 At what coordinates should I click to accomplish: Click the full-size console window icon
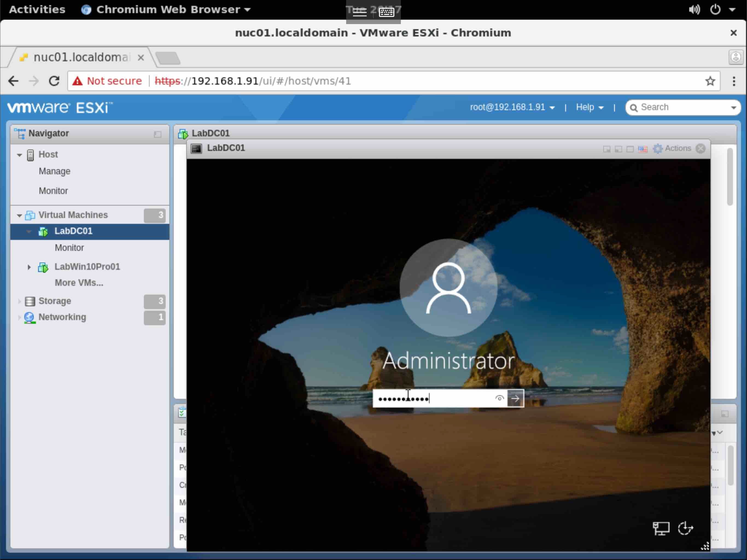click(x=630, y=149)
